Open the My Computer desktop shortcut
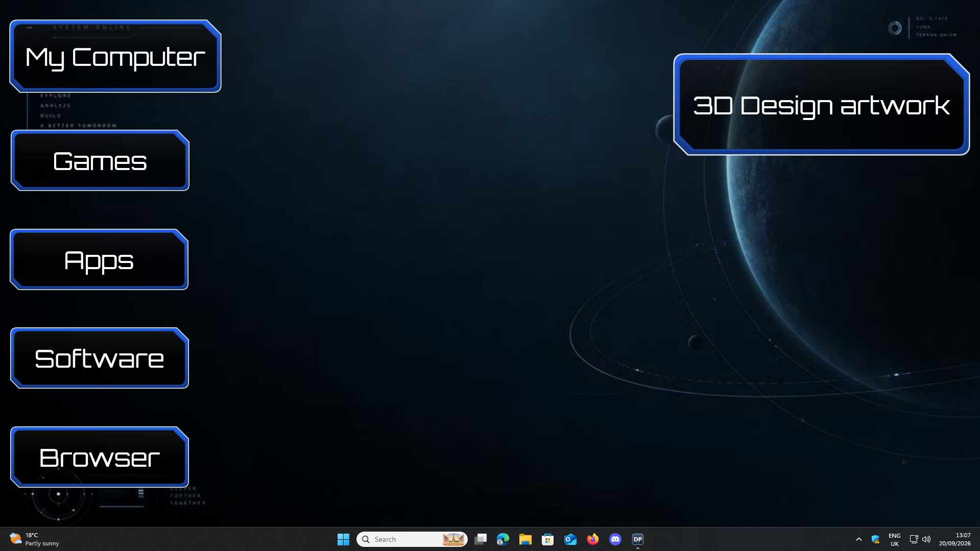Image resolution: width=980 pixels, height=551 pixels. click(115, 56)
